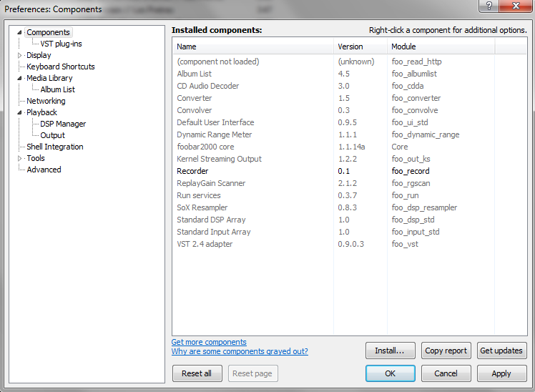535x392 pixels.
Task: Click the Apply button
Action: (x=501, y=373)
